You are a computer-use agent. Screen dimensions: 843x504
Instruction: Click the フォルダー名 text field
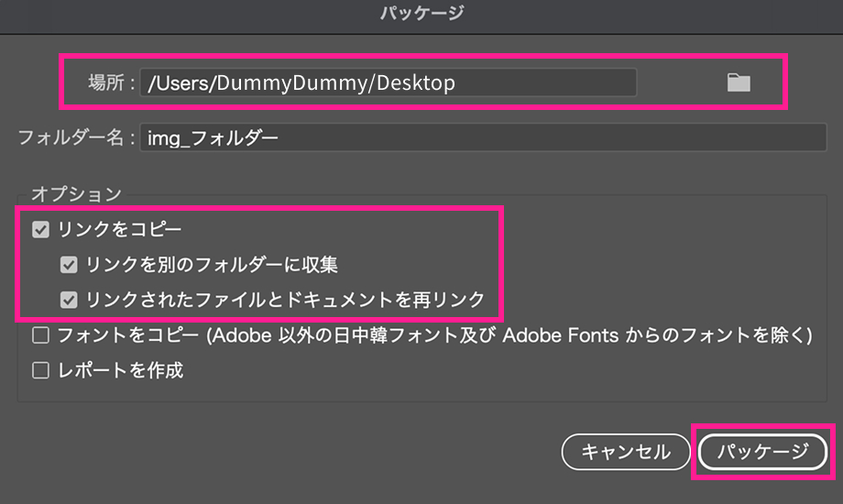pyautogui.click(x=483, y=137)
